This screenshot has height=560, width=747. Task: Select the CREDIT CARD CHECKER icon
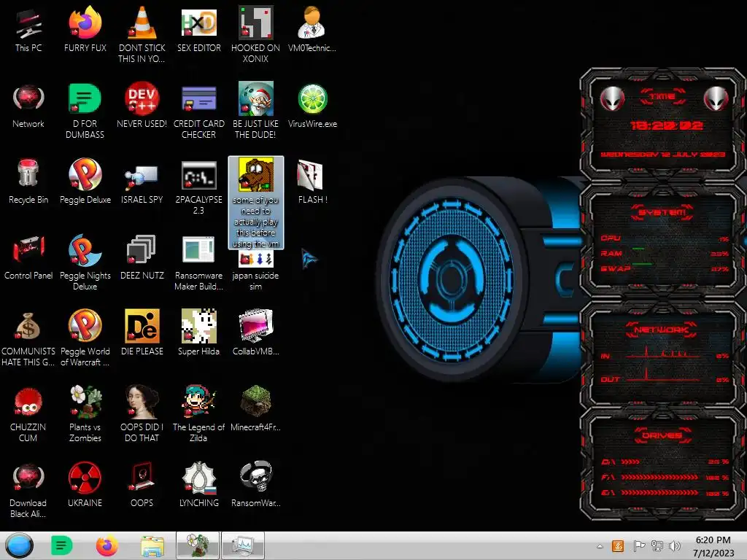pyautogui.click(x=199, y=98)
